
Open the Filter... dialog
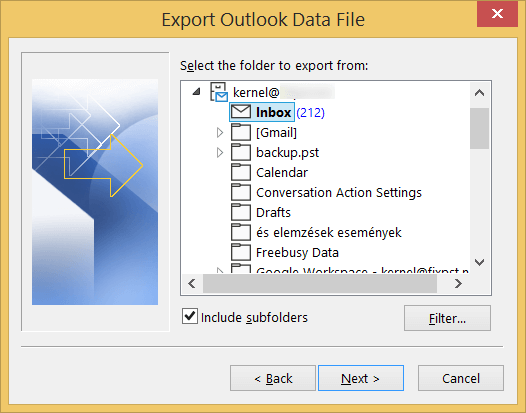pos(447,318)
